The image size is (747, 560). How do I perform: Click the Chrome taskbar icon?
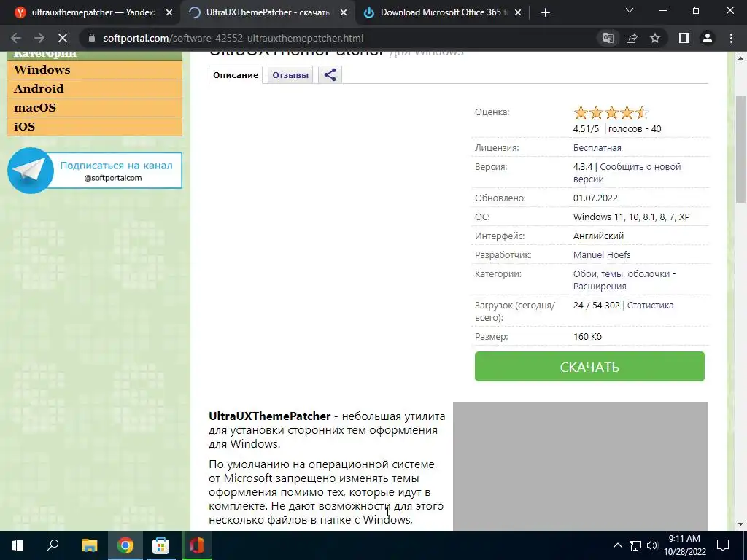point(125,545)
